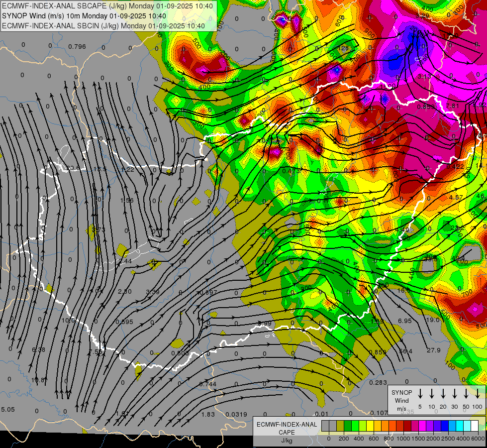Click the map value 0.897
Screen dimensions: 487x448
click(208, 293)
